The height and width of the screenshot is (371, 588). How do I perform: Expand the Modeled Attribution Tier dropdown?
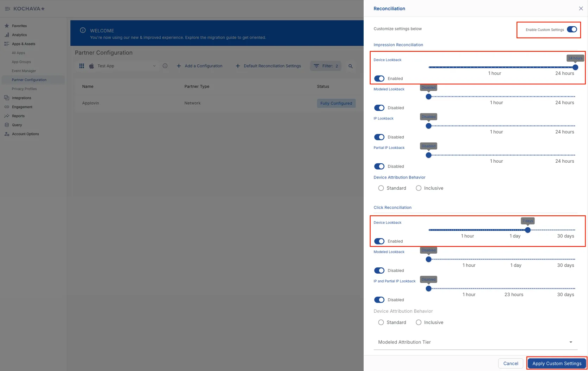570,342
